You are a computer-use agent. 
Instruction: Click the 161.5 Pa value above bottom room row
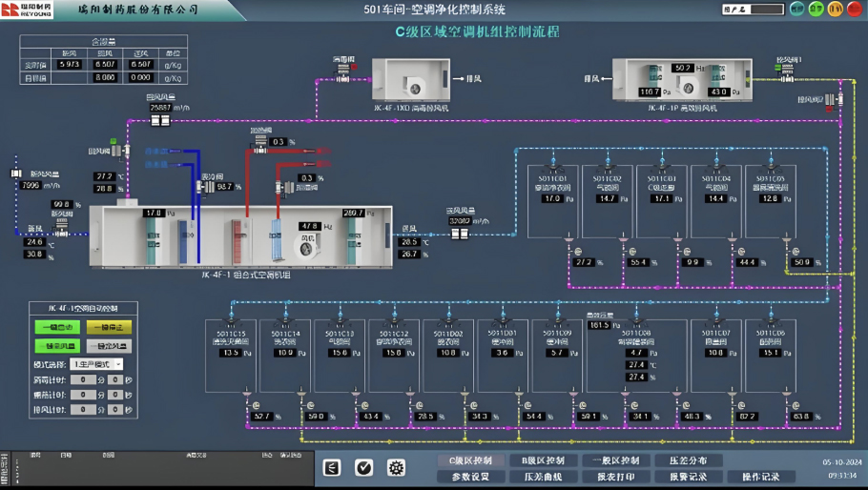click(599, 325)
